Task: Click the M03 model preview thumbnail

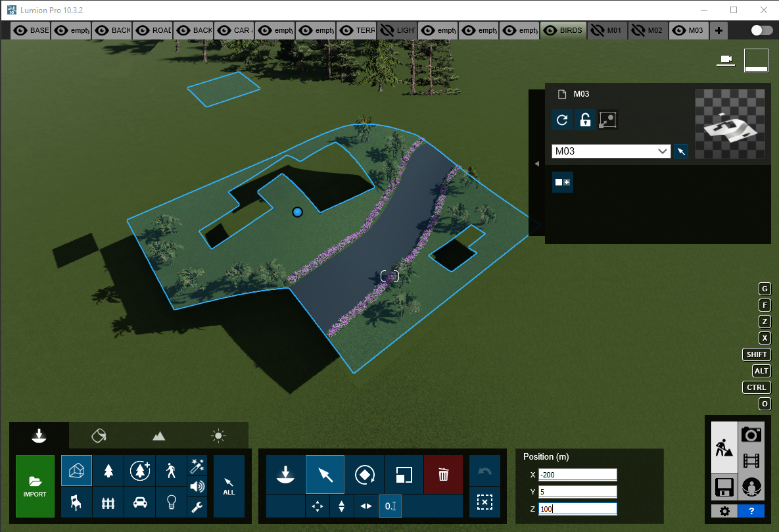Action: click(x=730, y=124)
